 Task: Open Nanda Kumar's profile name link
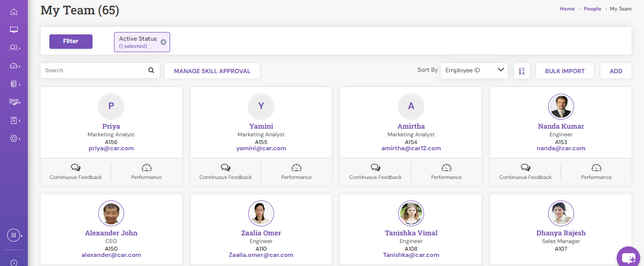point(561,127)
